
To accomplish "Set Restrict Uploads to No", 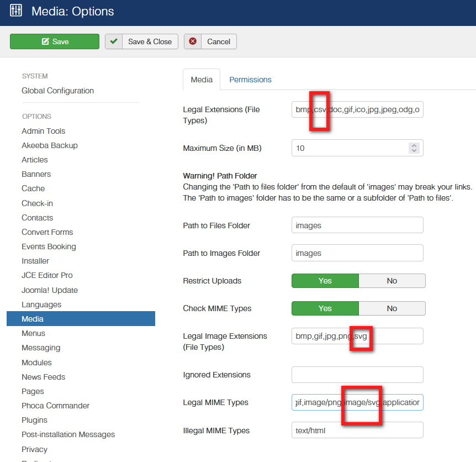I will [x=392, y=281].
